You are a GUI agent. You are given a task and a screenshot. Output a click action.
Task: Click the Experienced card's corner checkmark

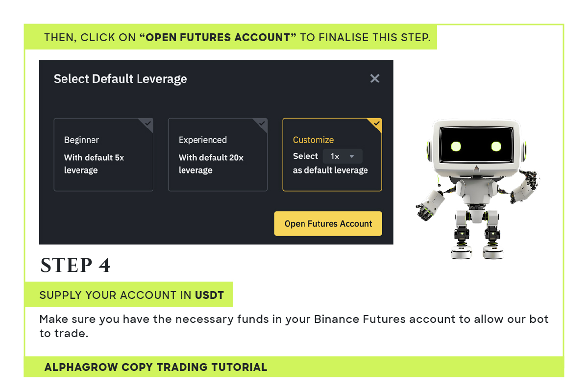(262, 123)
